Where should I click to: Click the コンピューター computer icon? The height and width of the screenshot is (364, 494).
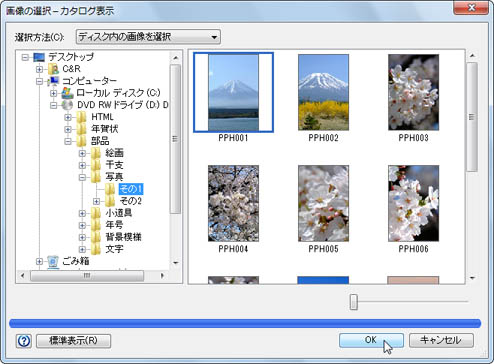[x=53, y=81]
